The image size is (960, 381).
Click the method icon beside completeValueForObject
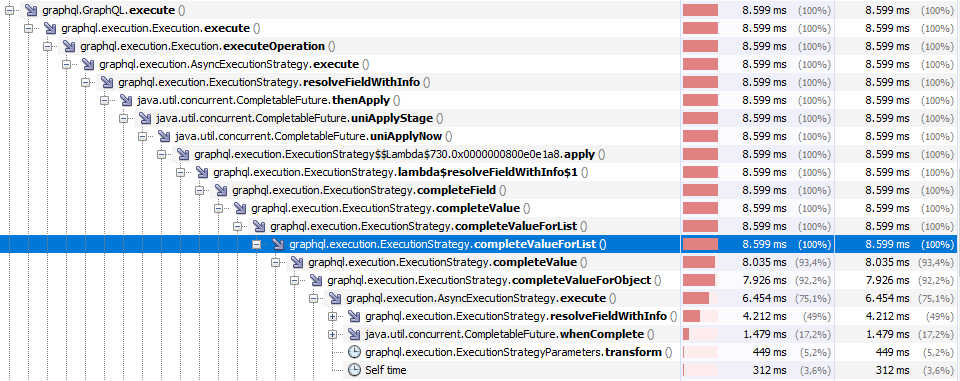(316, 281)
